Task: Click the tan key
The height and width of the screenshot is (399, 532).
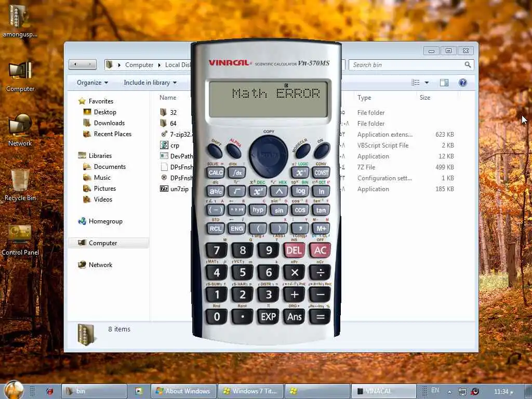Action: (321, 210)
